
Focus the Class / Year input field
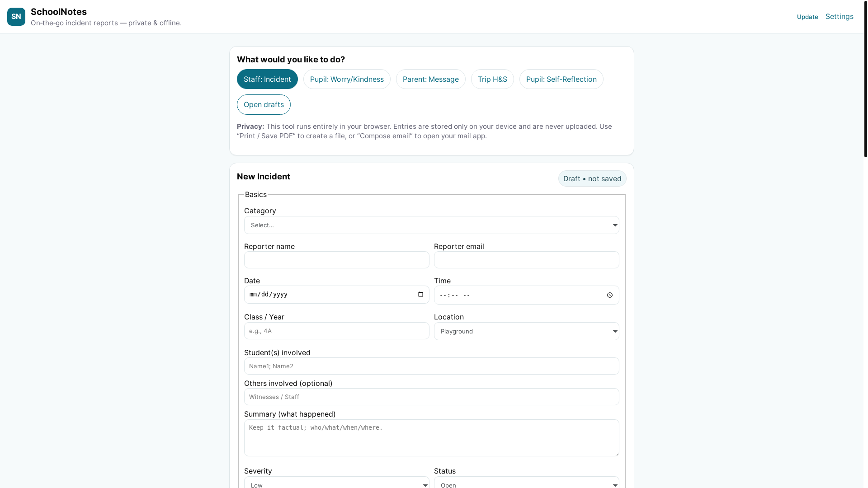(x=336, y=331)
